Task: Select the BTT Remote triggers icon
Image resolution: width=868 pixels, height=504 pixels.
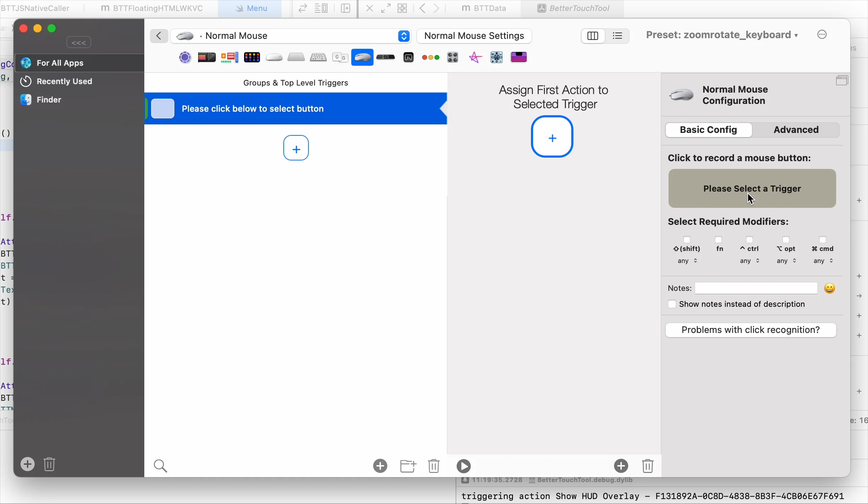Action: [409, 57]
